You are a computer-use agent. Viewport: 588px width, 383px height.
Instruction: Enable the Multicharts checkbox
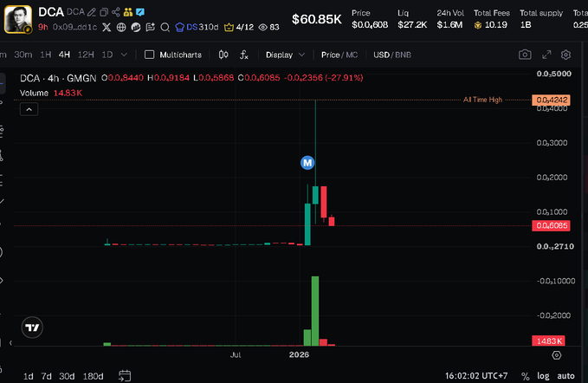pyautogui.click(x=149, y=55)
